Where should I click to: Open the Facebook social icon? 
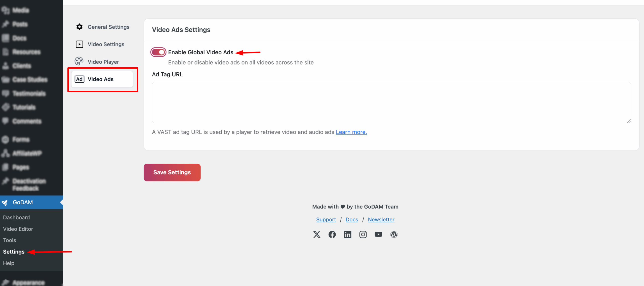coord(332,234)
